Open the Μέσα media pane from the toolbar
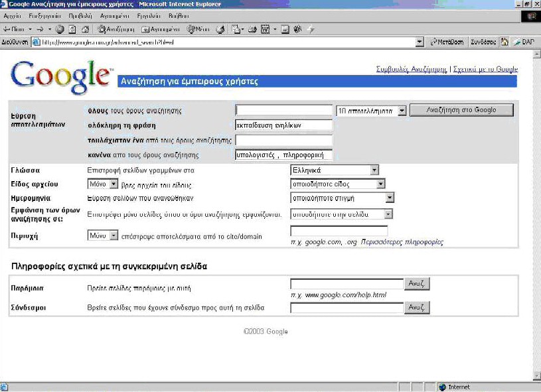Viewport: 541px width, 392px height. click(198, 29)
